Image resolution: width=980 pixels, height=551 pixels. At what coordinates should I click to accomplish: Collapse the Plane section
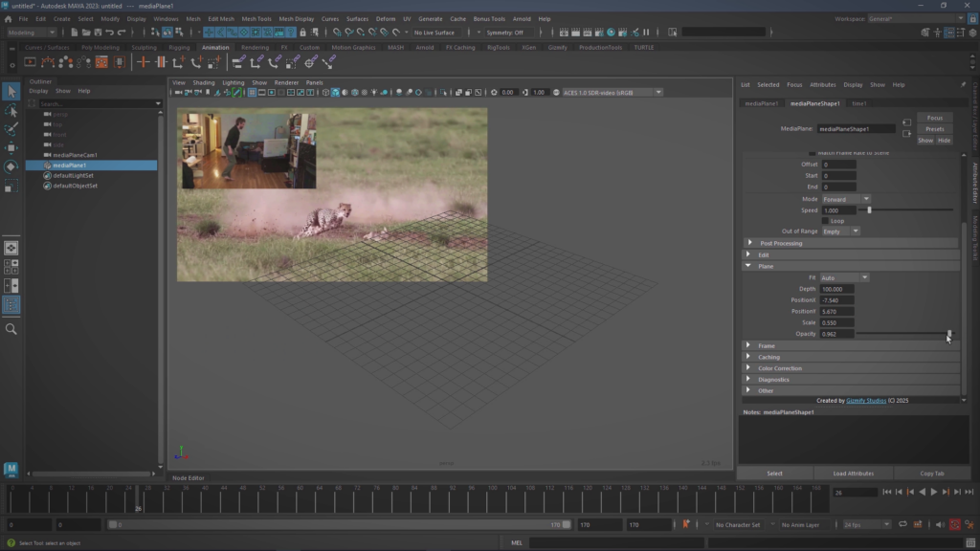click(x=748, y=266)
